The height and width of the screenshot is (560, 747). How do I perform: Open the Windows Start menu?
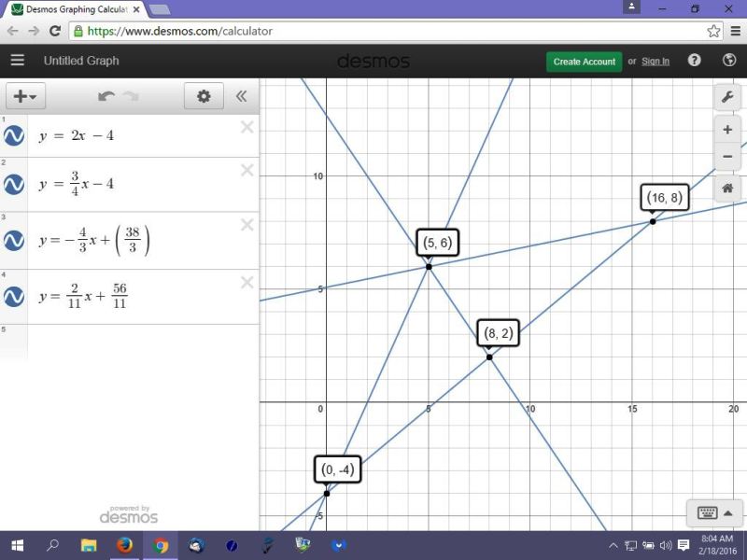[x=17, y=545]
